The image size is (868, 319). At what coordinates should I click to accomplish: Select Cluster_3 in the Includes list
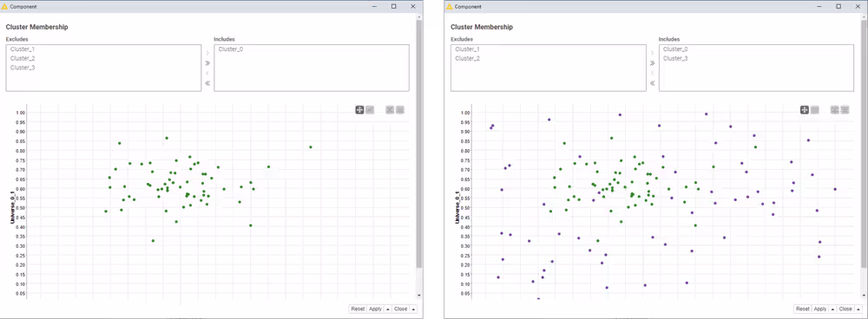tap(676, 58)
